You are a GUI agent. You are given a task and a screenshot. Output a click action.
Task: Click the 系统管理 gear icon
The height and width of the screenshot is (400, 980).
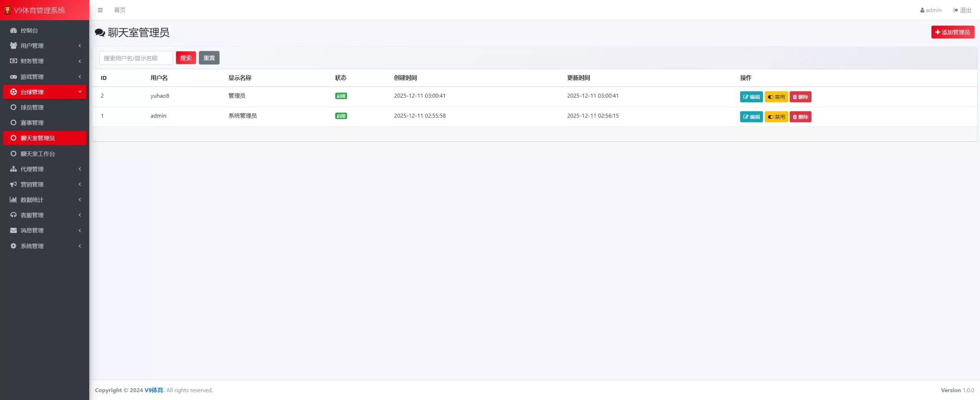point(13,246)
